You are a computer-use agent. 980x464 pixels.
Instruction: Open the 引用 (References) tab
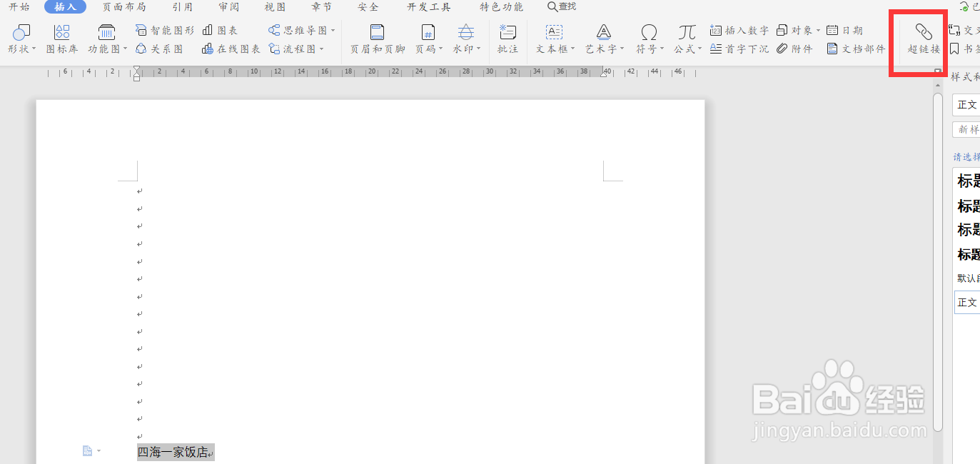click(182, 7)
